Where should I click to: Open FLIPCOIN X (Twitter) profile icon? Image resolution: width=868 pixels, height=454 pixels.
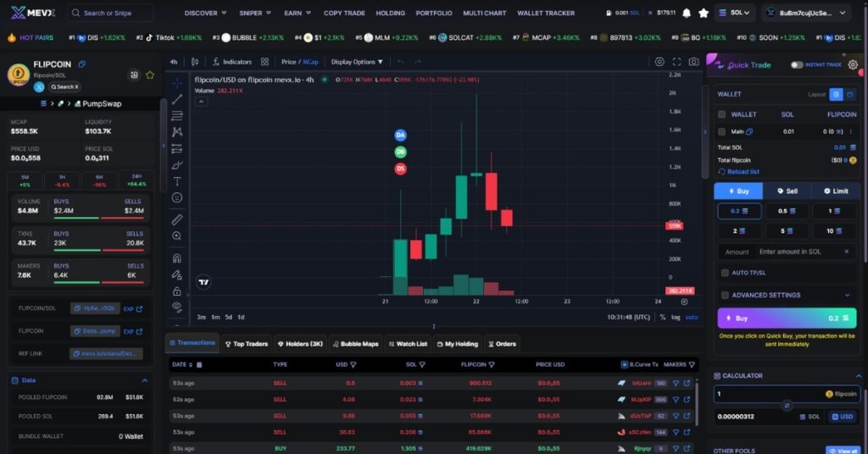click(x=39, y=86)
